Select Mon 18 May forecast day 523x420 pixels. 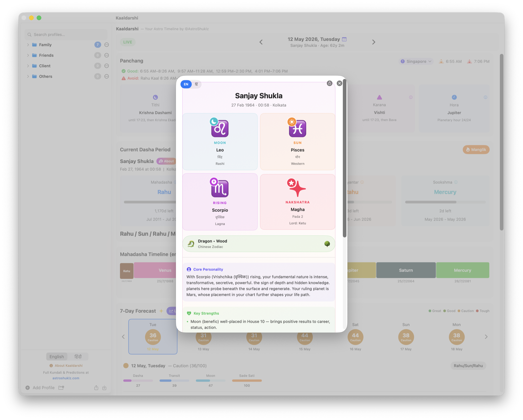coord(457,337)
